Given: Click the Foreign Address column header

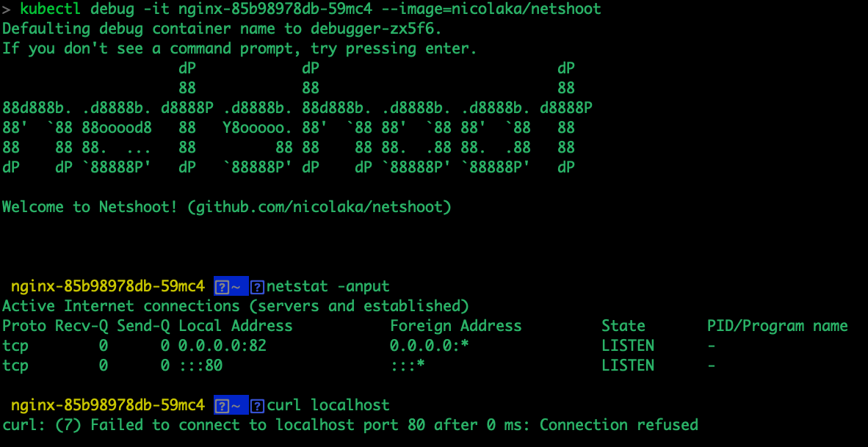Looking at the screenshot, I should [x=455, y=326].
